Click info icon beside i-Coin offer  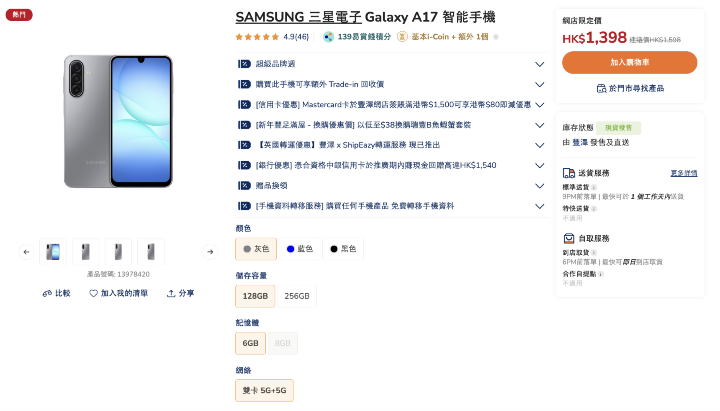tap(495, 37)
